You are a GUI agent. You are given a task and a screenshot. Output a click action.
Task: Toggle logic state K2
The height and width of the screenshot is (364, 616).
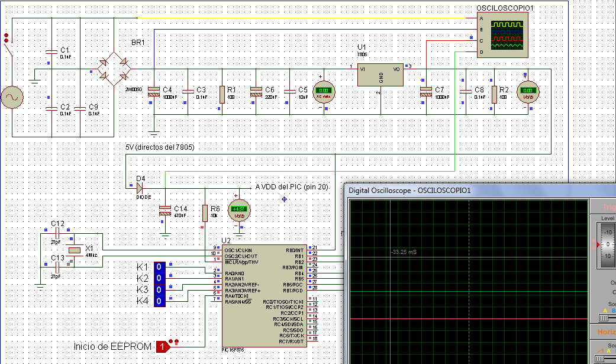[x=160, y=279]
